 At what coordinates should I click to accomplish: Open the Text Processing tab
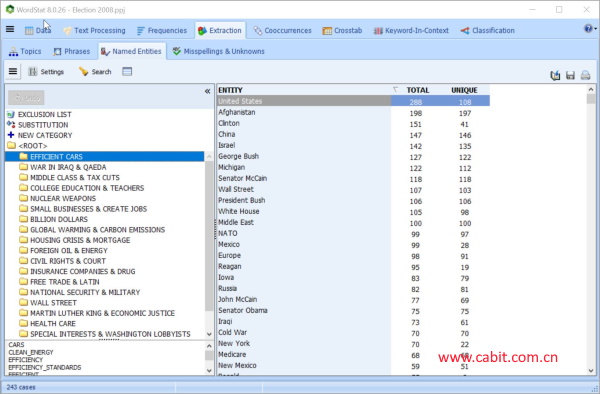[95, 31]
